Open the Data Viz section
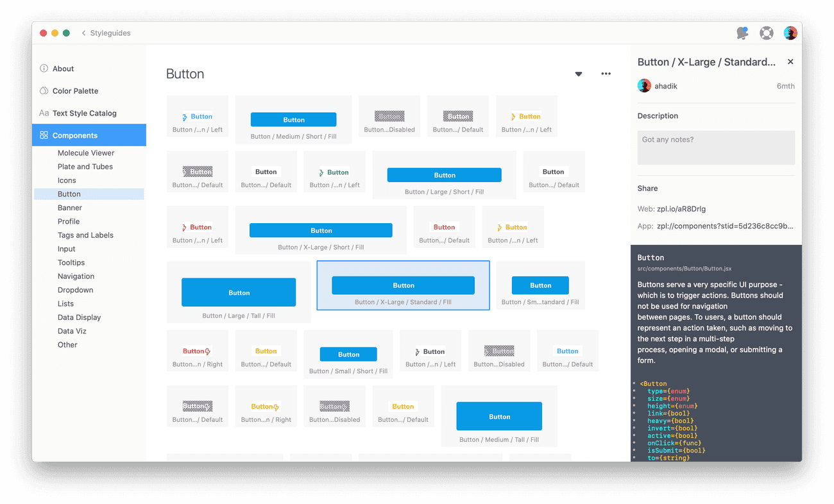This screenshot has width=834, height=504. click(72, 331)
